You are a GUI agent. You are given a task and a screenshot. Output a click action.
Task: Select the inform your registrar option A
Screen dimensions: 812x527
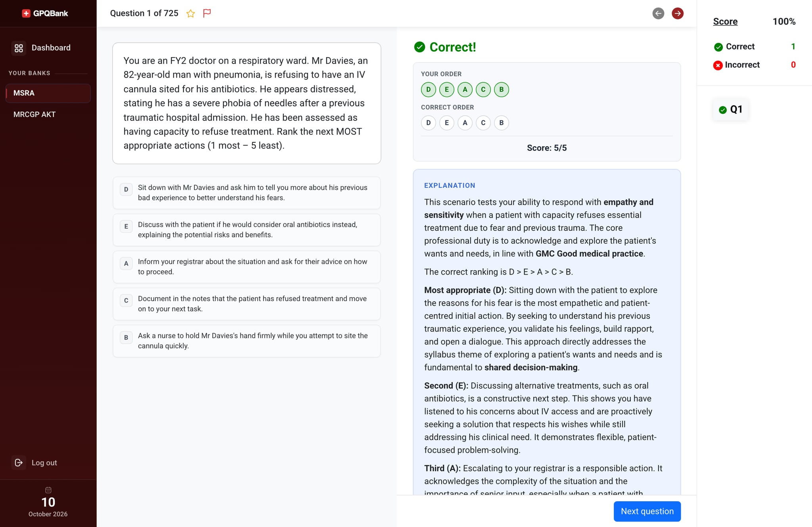[247, 267]
